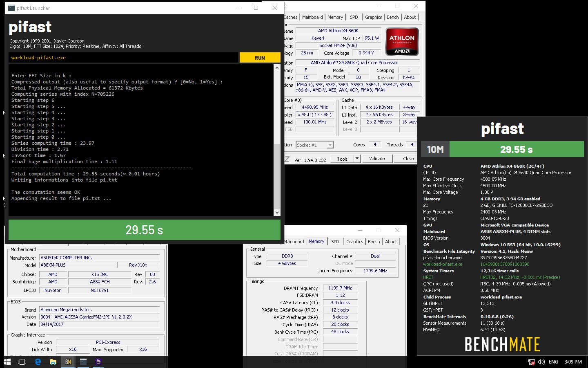Click the Close button in CPU-Z
588x368 pixels.
tap(408, 159)
